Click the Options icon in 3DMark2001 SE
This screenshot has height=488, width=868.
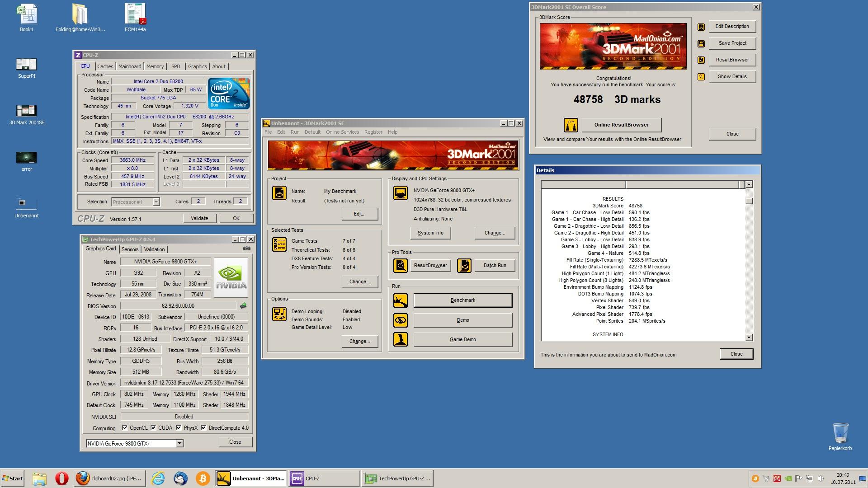click(x=279, y=314)
